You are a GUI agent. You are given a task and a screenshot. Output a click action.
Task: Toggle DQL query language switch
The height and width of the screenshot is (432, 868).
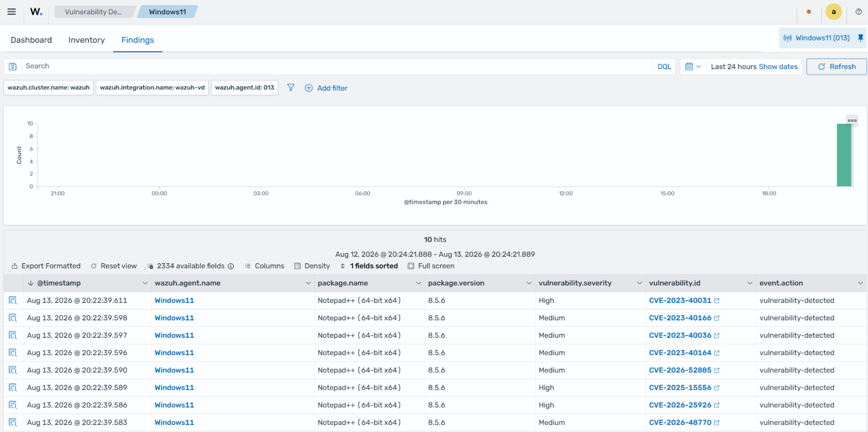click(x=664, y=66)
